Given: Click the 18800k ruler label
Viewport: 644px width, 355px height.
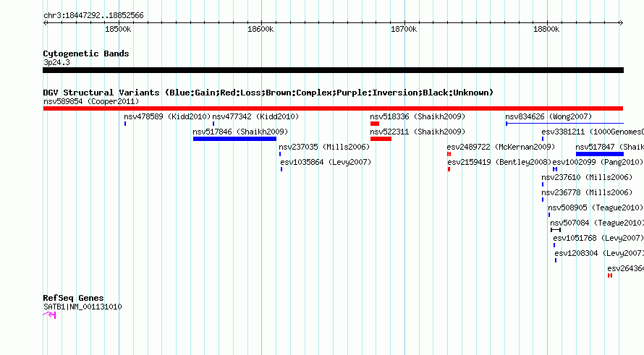Looking at the screenshot, I should click(x=546, y=29).
